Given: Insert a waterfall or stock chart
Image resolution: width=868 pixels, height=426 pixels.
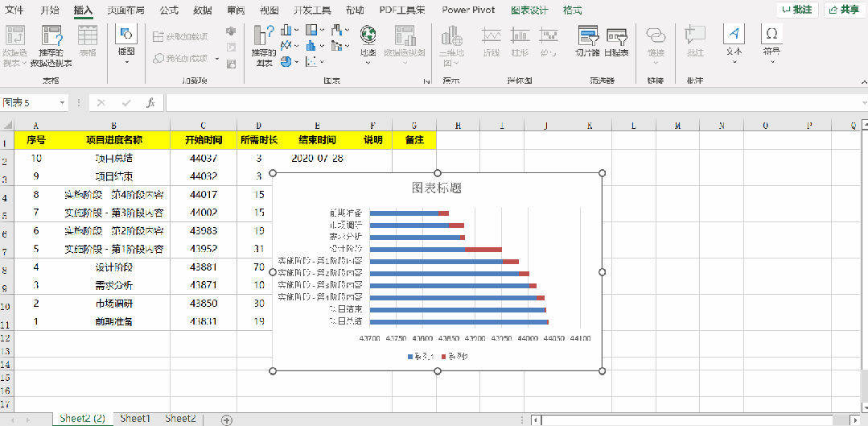Looking at the screenshot, I should click(340, 30).
